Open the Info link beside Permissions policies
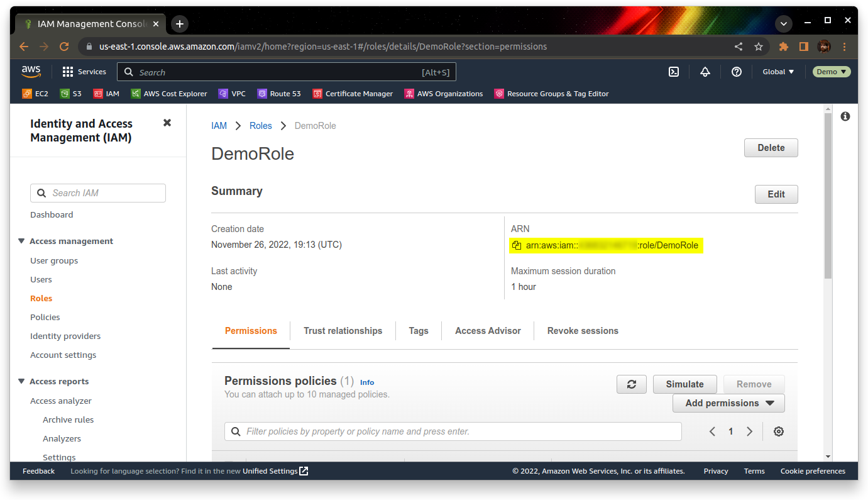The width and height of the screenshot is (868, 500). point(367,382)
